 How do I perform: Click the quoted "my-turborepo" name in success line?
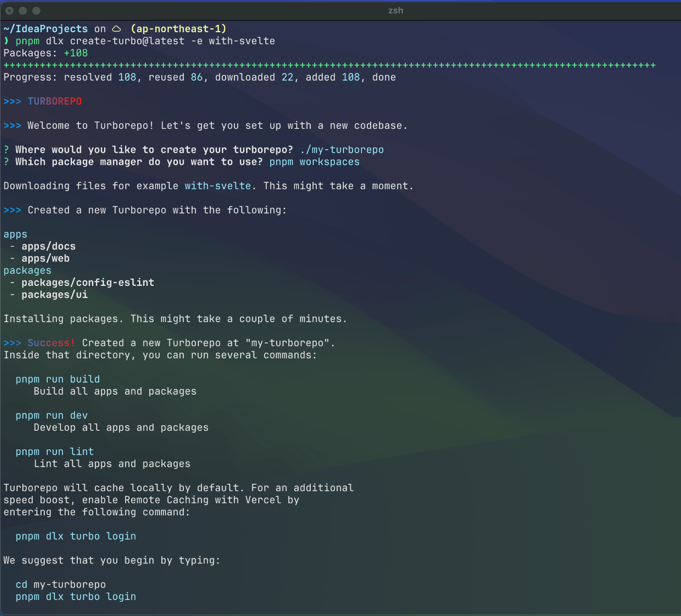tap(287, 343)
